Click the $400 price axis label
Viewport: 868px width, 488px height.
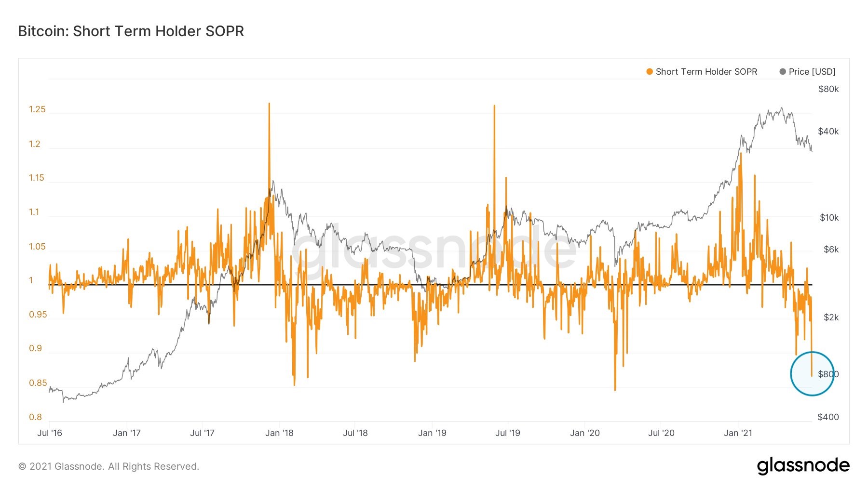pyautogui.click(x=828, y=417)
